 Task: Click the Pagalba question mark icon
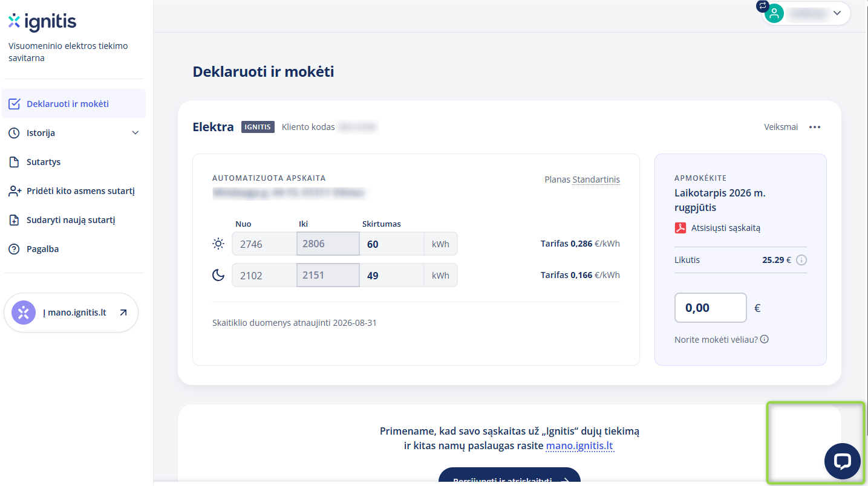(15, 249)
